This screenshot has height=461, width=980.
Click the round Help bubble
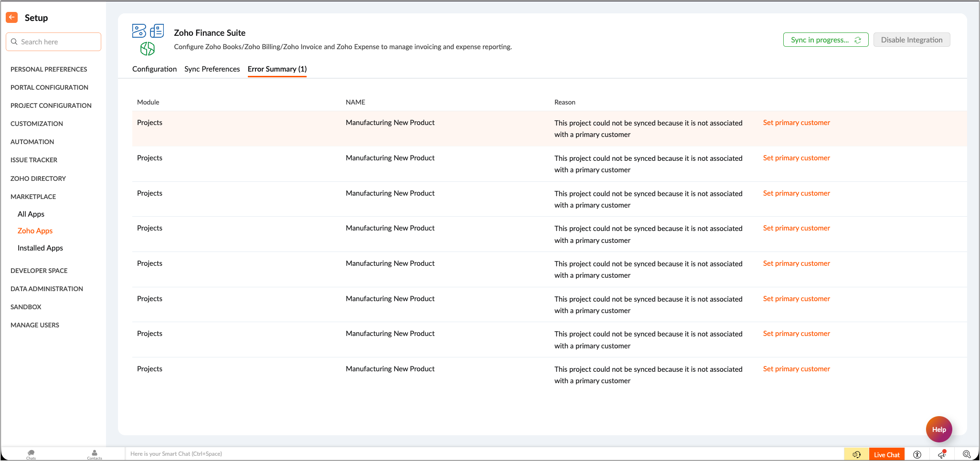point(938,430)
